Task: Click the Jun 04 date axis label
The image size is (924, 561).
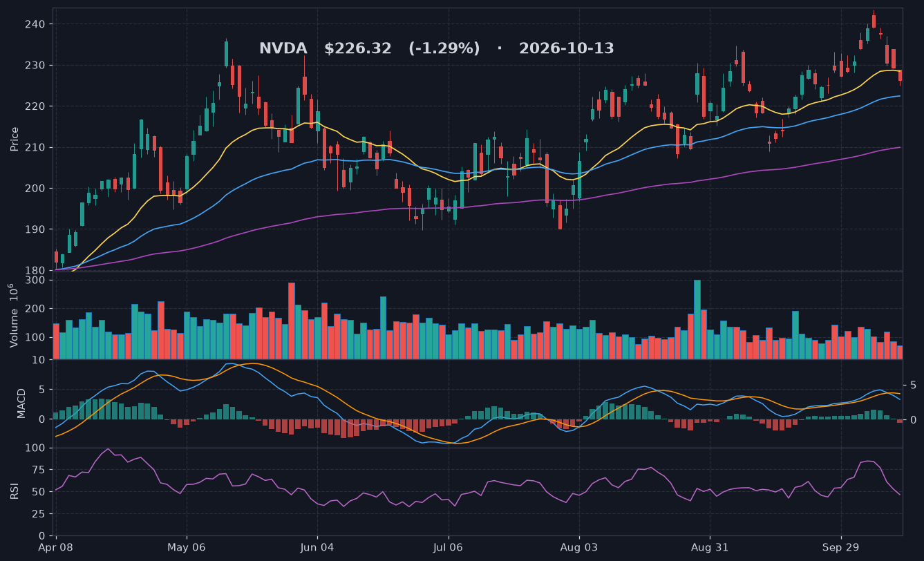Action: (x=318, y=547)
